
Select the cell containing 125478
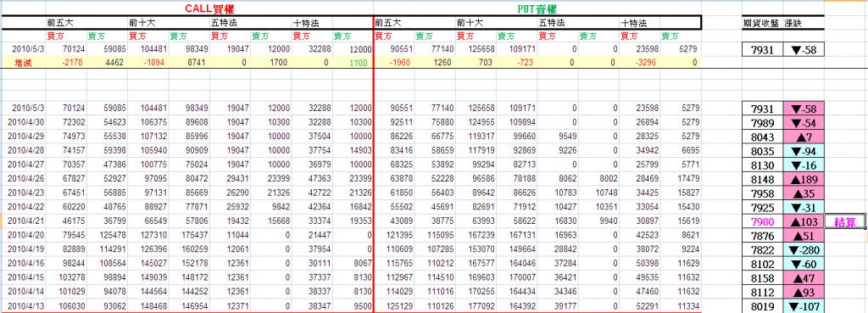(x=107, y=236)
